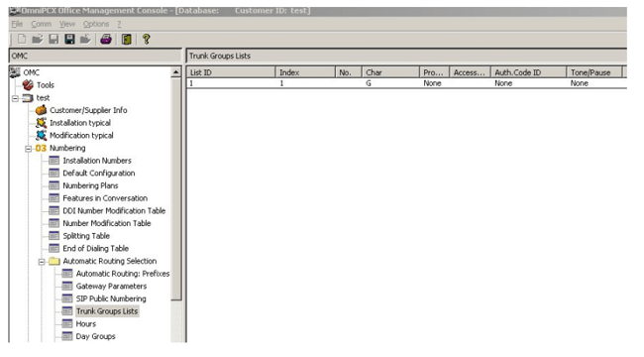Click the Trunk Groups Lists table icon
Viewport: 644px width, 357px height.
click(x=67, y=311)
